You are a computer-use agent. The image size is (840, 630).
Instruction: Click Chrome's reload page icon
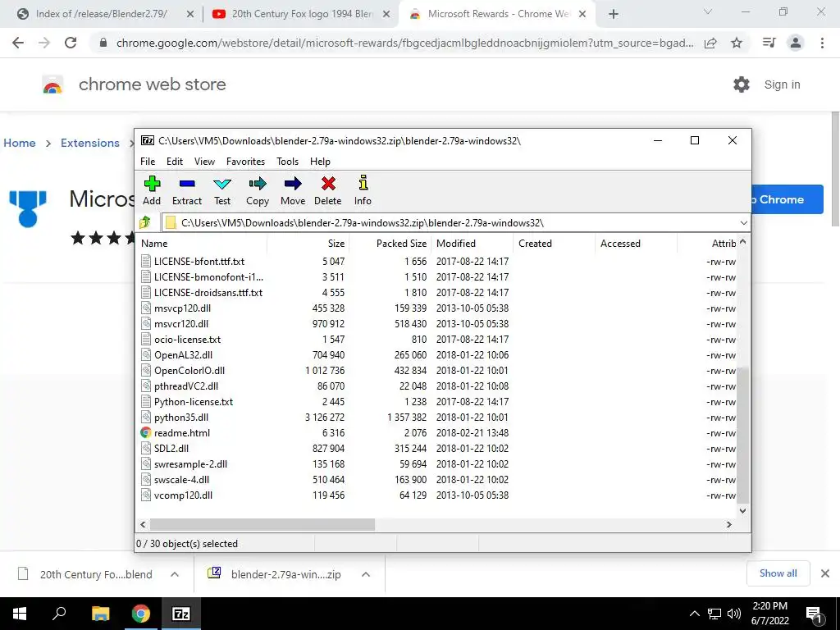click(x=71, y=43)
